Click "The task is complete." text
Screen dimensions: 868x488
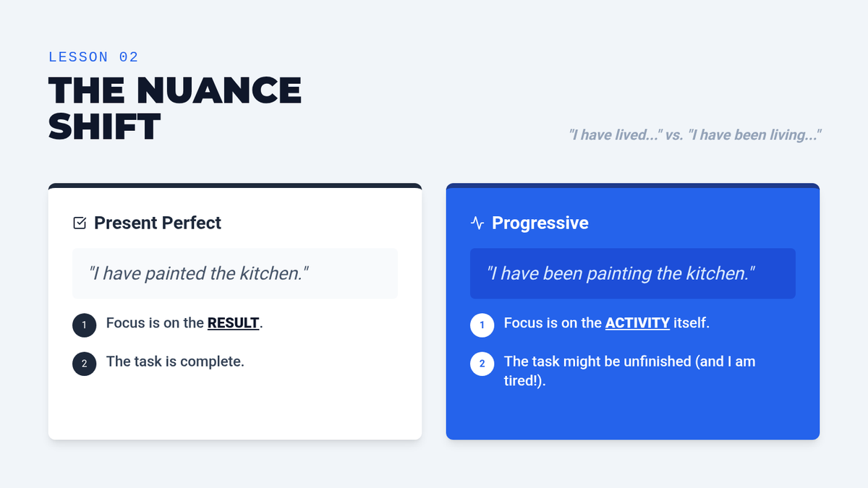tap(175, 361)
